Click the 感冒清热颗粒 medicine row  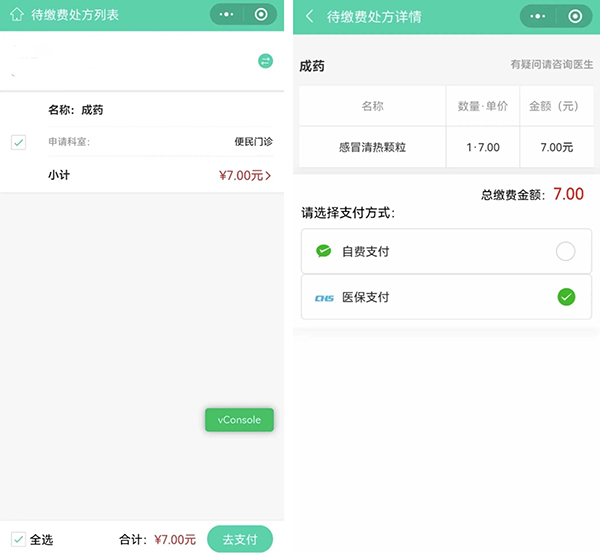[372, 147]
